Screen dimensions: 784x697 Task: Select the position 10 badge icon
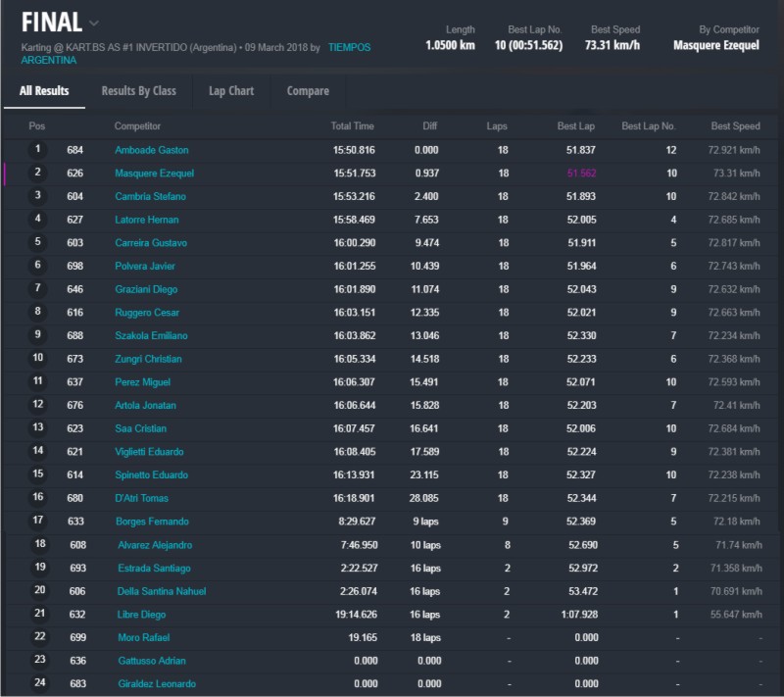click(x=38, y=359)
